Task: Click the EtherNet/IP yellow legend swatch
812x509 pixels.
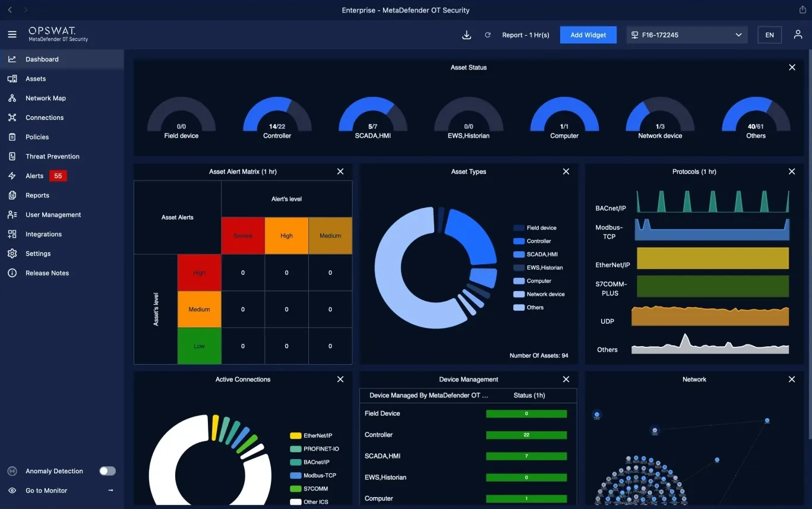Action: 295,436
